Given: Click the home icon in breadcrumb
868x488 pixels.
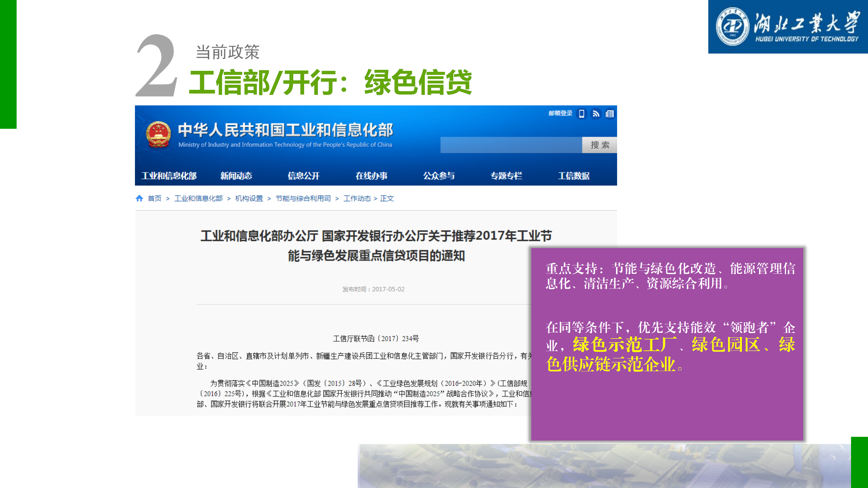Looking at the screenshot, I should pos(139,198).
